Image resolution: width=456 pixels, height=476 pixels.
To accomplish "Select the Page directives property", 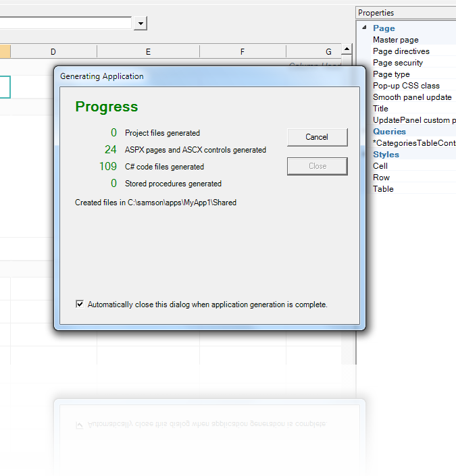I will (x=401, y=51).
